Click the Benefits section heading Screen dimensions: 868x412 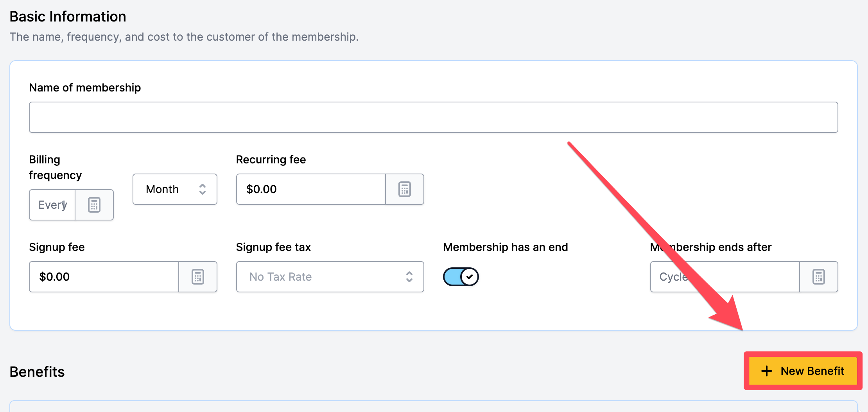[x=37, y=372]
